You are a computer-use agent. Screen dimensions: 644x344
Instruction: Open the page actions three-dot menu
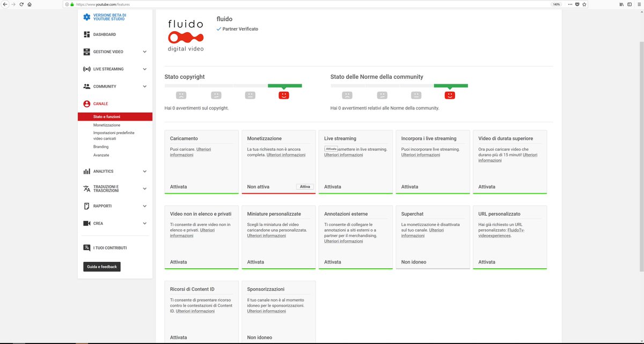571,4
